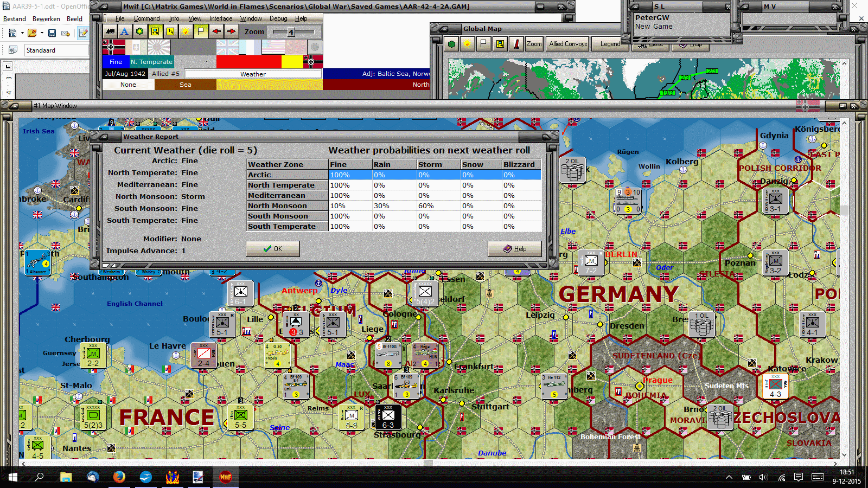The image size is (868, 488).
Task: Click the blue letter A toolbar icon
Action: coord(125,31)
